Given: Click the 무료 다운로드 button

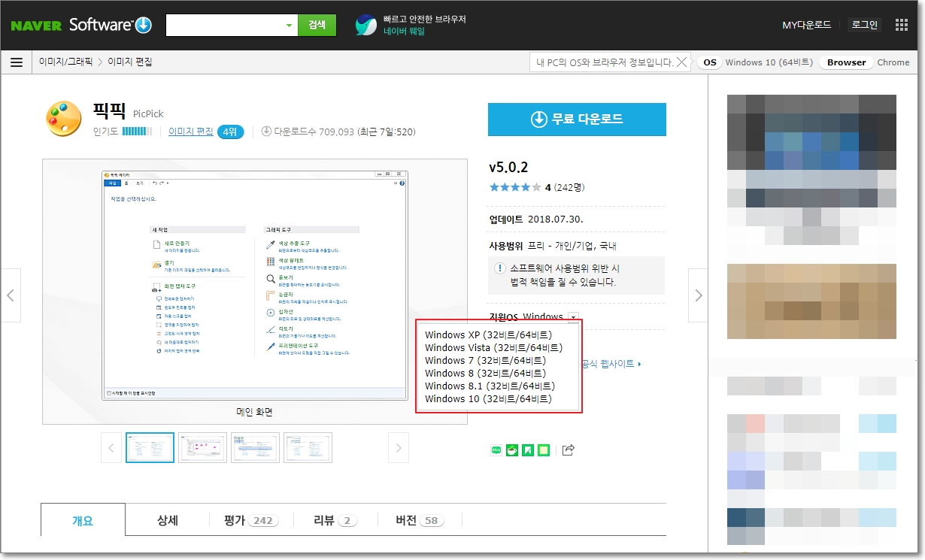Looking at the screenshot, I should coord(577,119).
